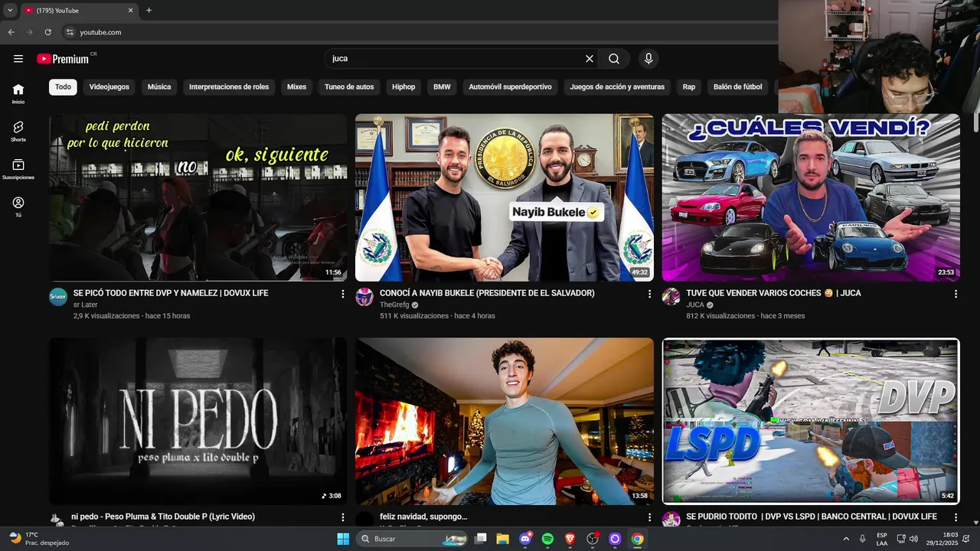The height and width of the screenshot is (551, 980).
Task: Select the Juegos de acción y aventuras chip
Action: [617, 87]
